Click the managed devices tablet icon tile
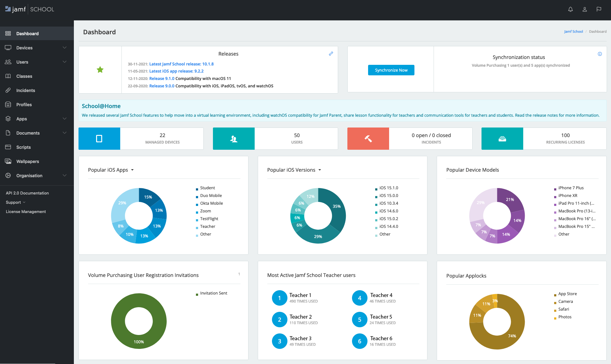This screenshot has width=611, height=364. 99,139
